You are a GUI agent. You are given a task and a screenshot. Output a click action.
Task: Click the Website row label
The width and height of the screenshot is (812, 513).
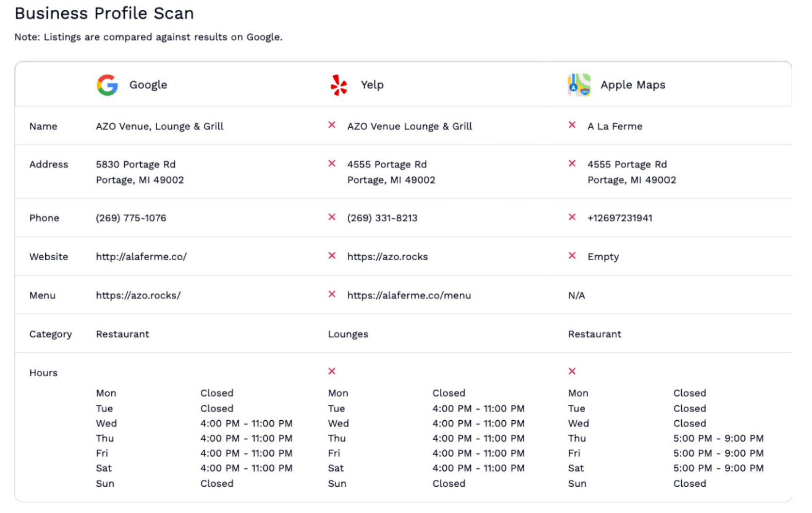point(49,256)
